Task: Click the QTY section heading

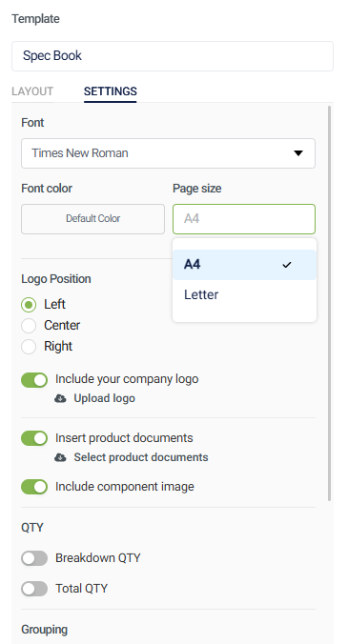Action: 32,528
